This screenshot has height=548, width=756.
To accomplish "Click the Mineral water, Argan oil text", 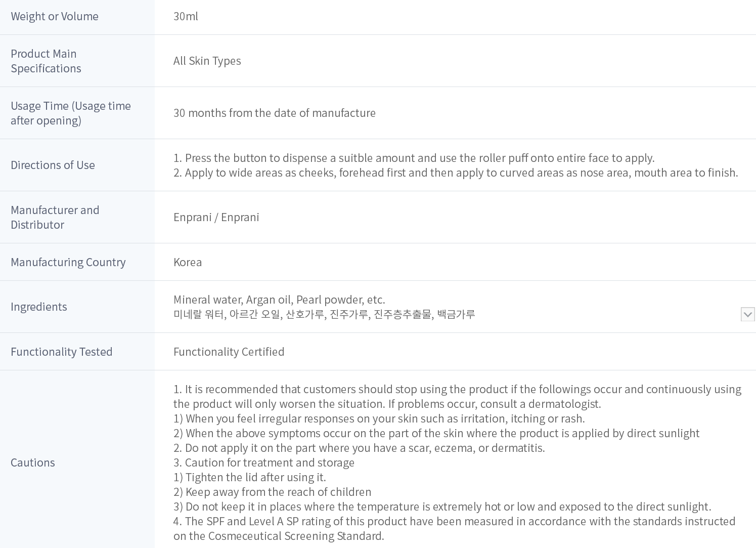I will click(x=279, y=300).
